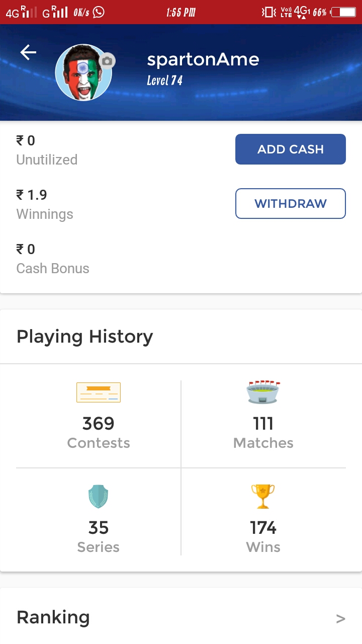Expand Ranking with the chevron arrow
362x644 pixels.
pos(340,618)
